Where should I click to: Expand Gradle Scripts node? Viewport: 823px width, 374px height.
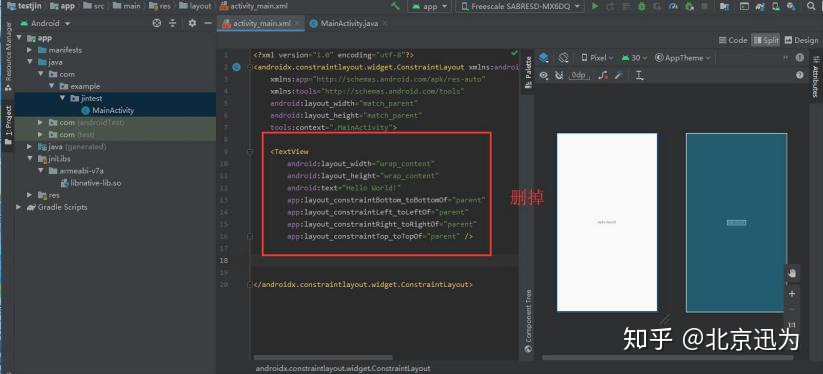click(x=19, y=207)
